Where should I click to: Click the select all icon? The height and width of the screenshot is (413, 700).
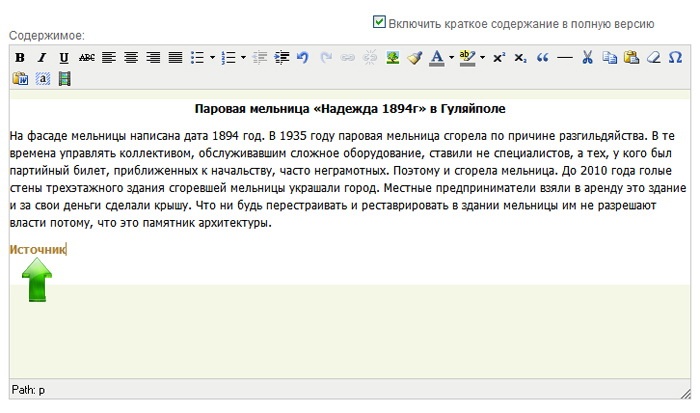click(42, 79)
